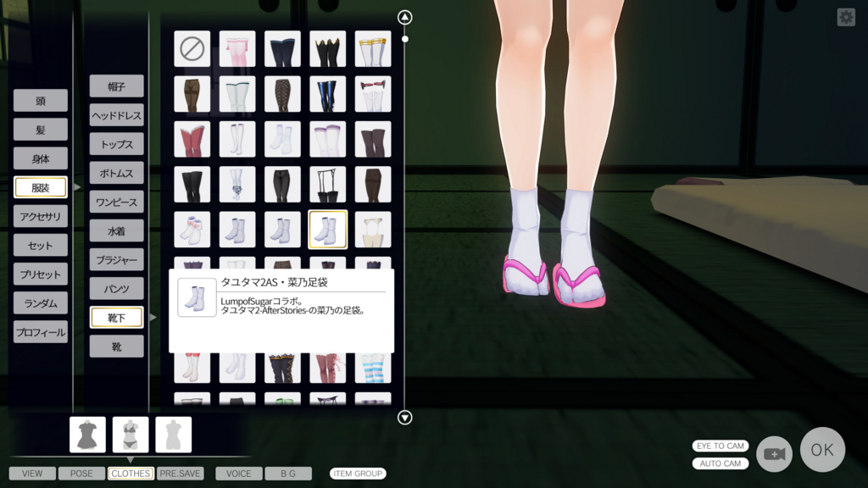This screenshot has width=868, height=488.
Task: Switch to the CLOTHES tab
Action: [131, 474]
